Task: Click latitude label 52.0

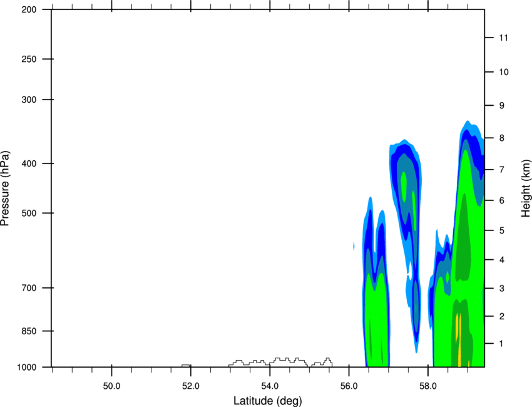Action: [x=191, y=386]
